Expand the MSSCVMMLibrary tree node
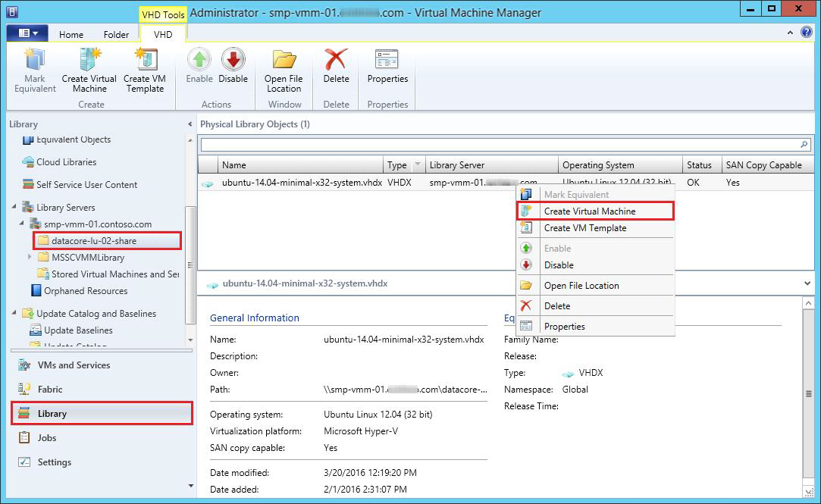 coord(30,258)
